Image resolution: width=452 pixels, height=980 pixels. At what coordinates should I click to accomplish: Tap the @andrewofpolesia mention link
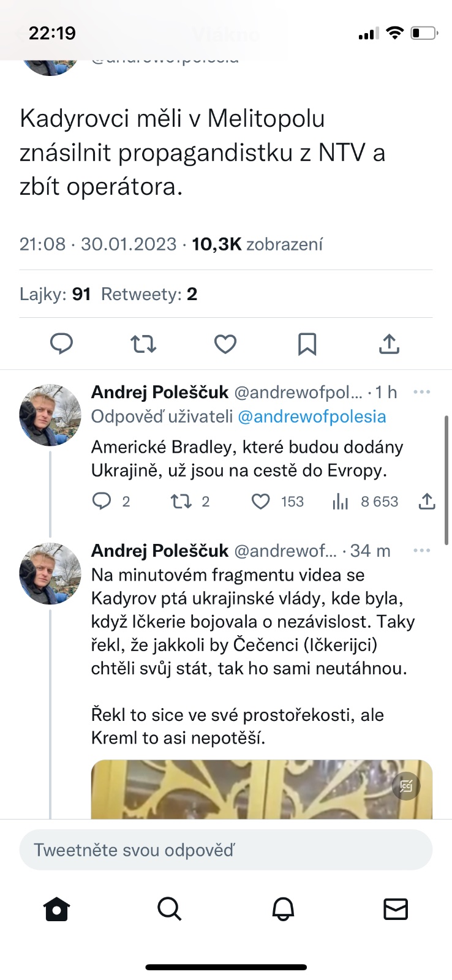point(312,417)
